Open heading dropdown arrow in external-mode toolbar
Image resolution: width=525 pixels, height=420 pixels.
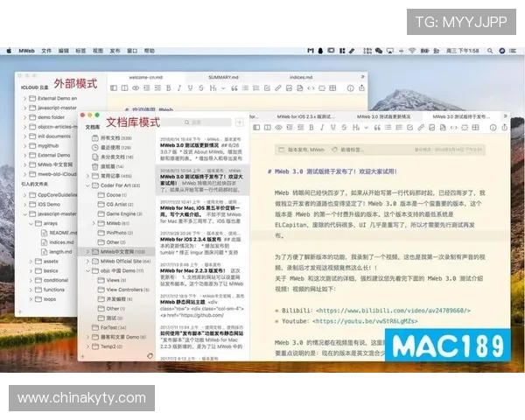tap(224, 88)
